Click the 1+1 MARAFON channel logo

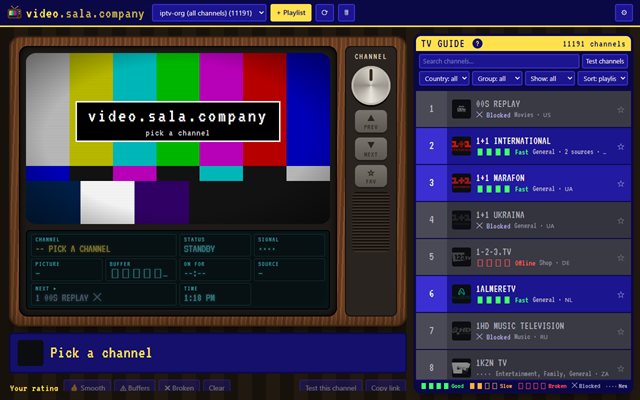pos(461,183)
